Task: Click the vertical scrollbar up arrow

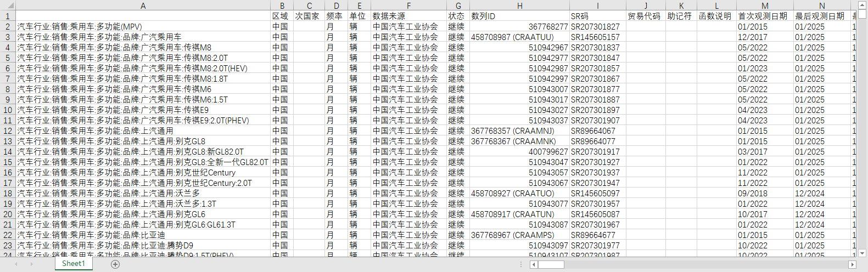Action: 863,5
